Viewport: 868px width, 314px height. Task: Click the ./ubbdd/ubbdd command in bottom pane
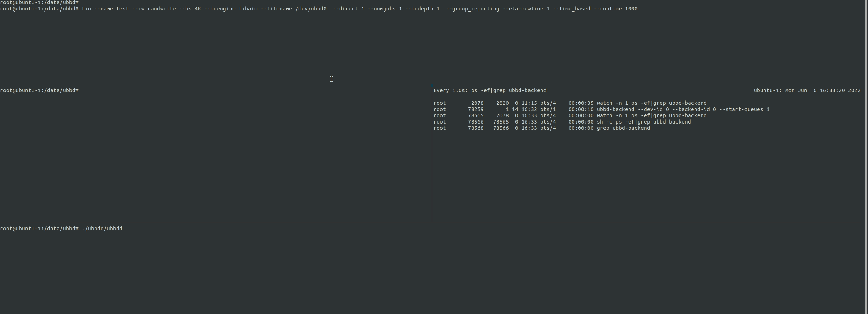click(x=102, y=229)
